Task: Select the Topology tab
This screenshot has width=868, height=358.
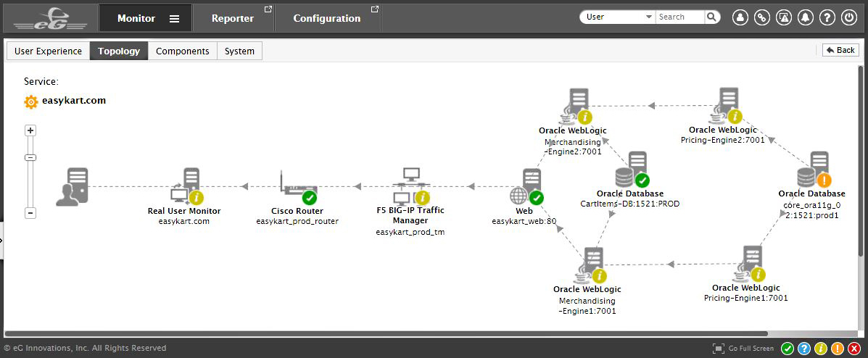Action: (119, 51)
